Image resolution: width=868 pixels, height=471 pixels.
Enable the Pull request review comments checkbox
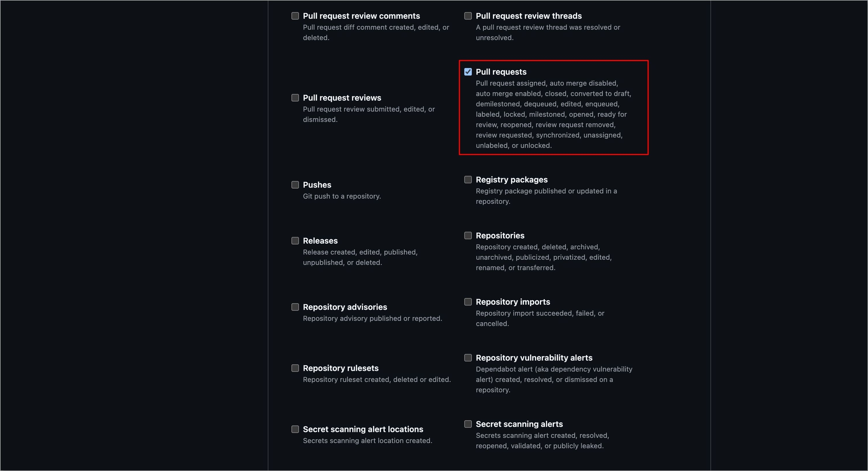click(295, 16)
